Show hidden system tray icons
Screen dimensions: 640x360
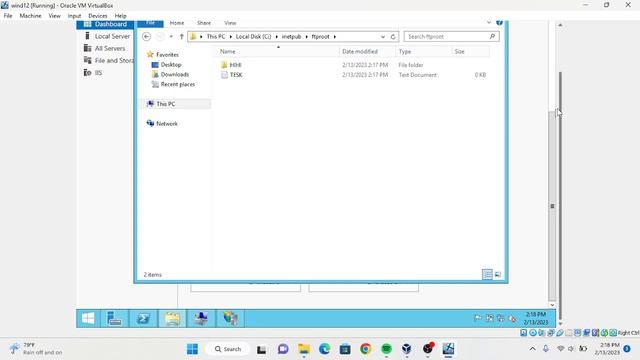coord(532,349)
